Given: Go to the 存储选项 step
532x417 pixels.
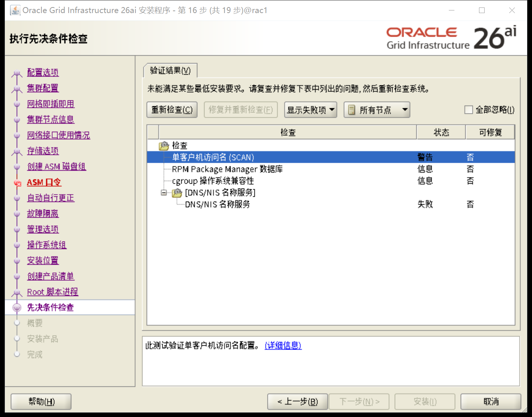Looking at the screenshot, I should (43, 151).
